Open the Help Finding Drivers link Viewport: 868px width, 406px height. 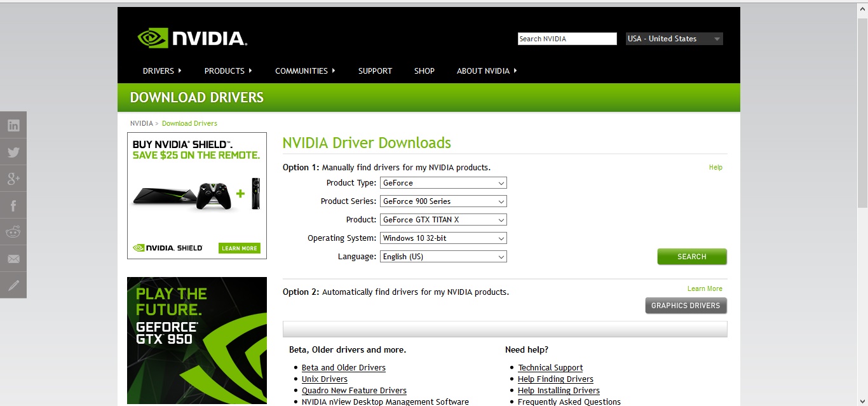[555, 379]
